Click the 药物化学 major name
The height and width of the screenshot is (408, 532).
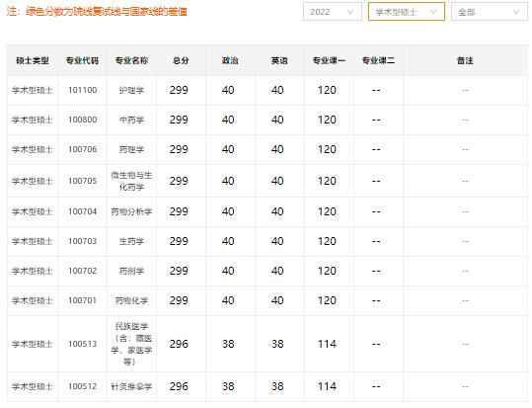pos(131,300)
